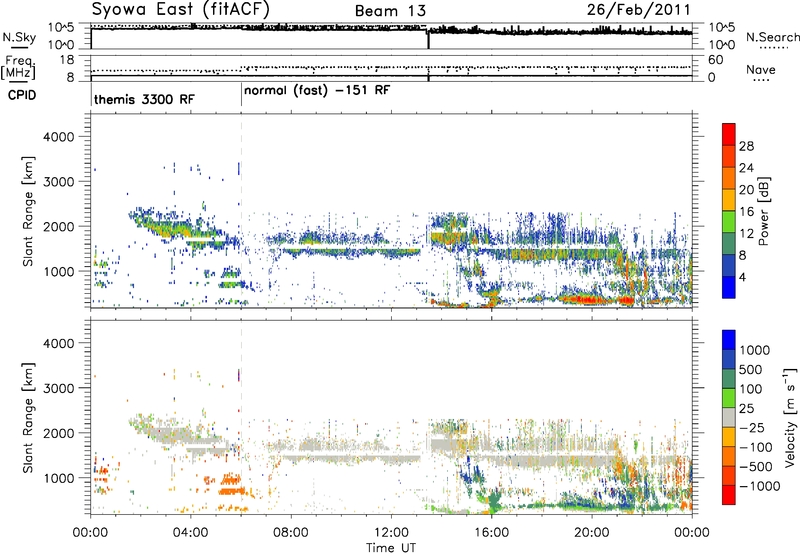Click the 'Syowa East (fitACF)' title text
800x554 pixels.
[181, 9]
